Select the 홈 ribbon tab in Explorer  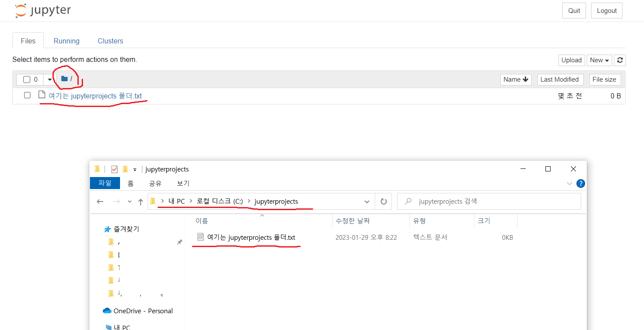pyautogui.click(x=130, y=183)
